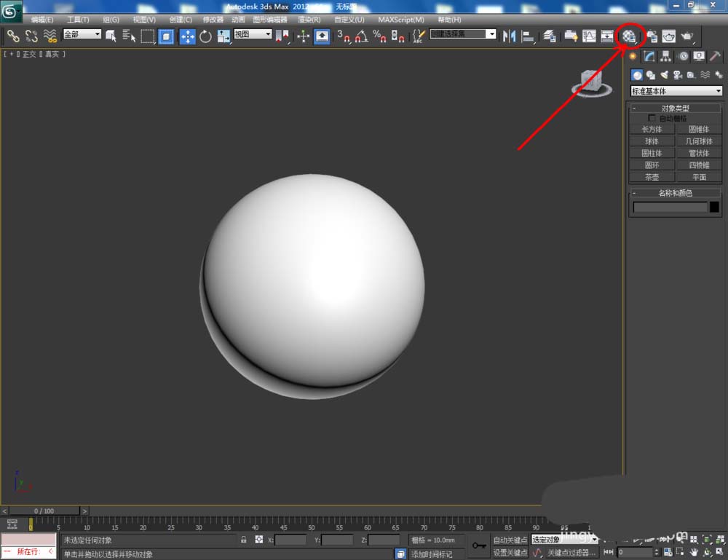Expand the 标准基本体 primitive type dropdown

[676, 91]
